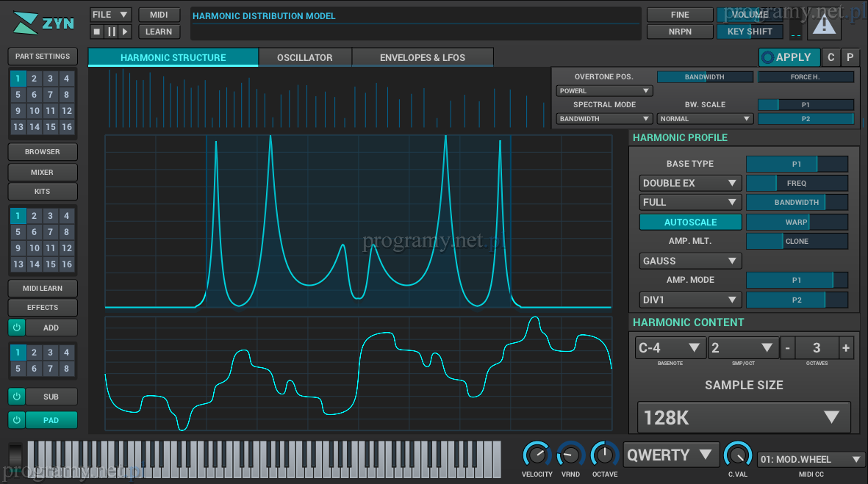The width and height of the screenshot is (868, 484).
Task: Expand the 128K sample size dropdown
Action: (x=743, y=418)
